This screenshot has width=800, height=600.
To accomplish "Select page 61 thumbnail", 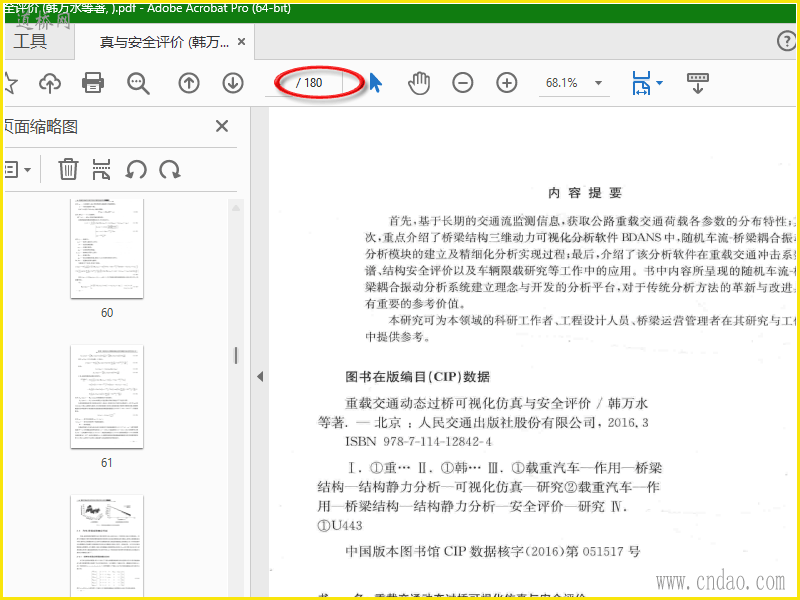I will pos(107,396).
